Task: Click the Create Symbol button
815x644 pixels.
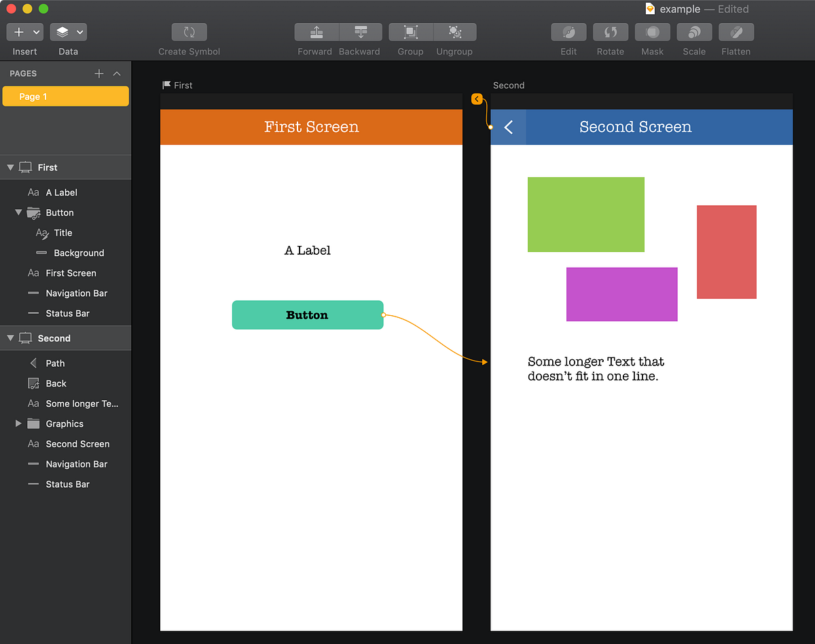Action: [x=189, y=32]
